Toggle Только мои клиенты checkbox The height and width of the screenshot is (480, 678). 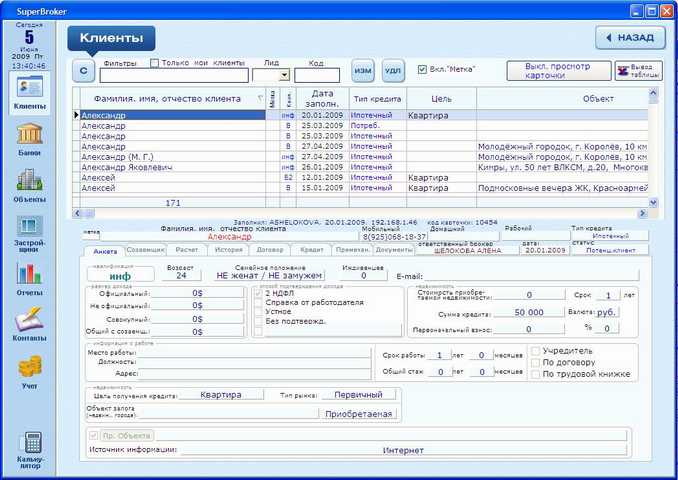pos(154,63)
